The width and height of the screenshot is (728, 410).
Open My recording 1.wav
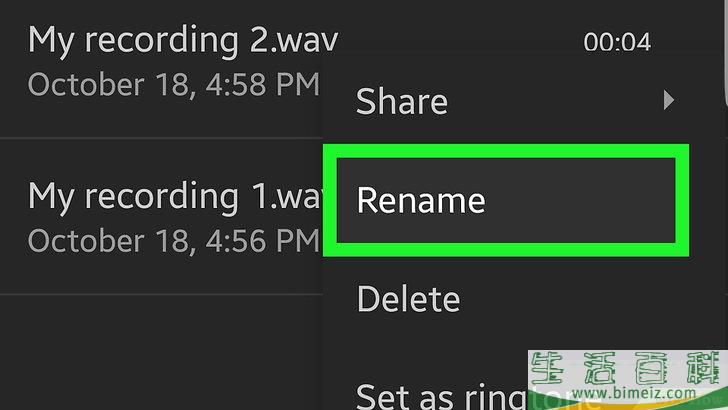(176, 196)
